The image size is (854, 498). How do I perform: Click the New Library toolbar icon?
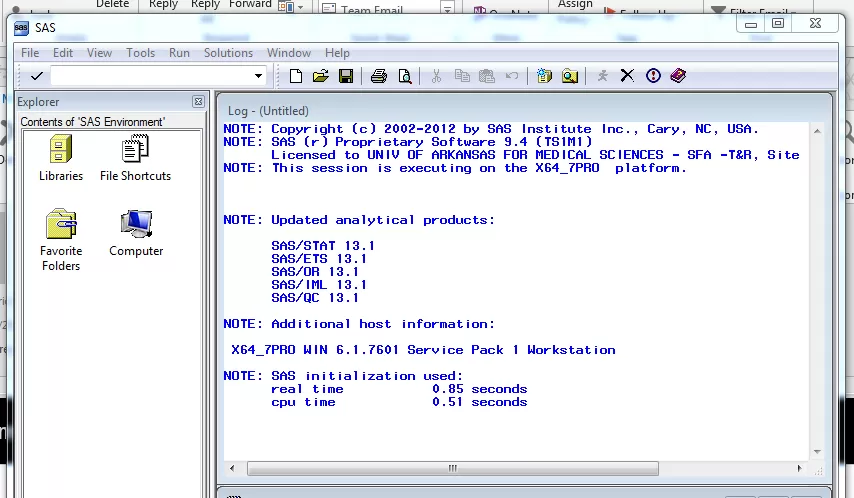coord(544,76)
